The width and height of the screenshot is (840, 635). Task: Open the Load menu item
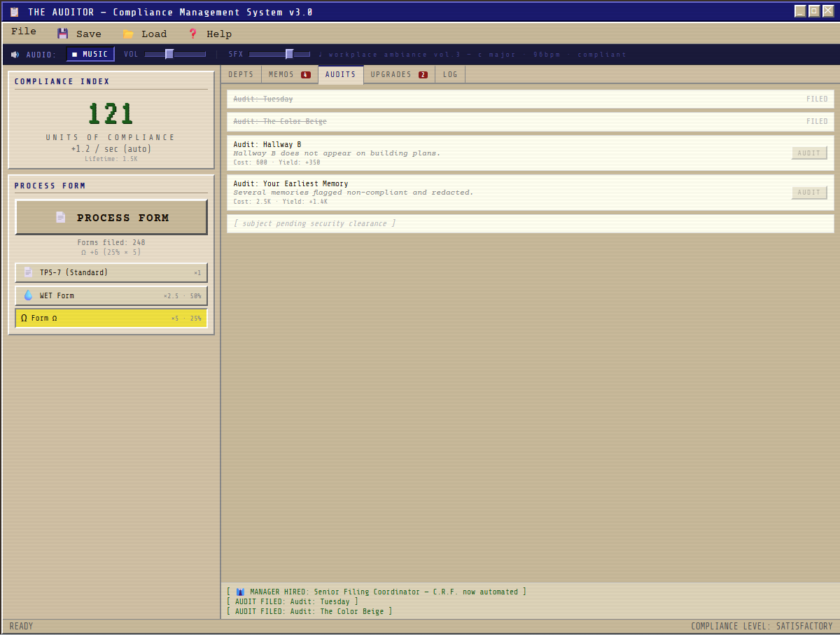(x=144, y=34)
